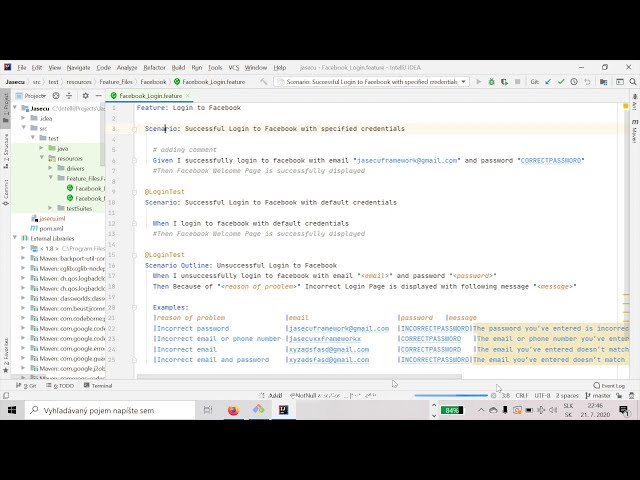Screen dimensions: 640x480
Task: Open the File menu
Action: (22, 68)
